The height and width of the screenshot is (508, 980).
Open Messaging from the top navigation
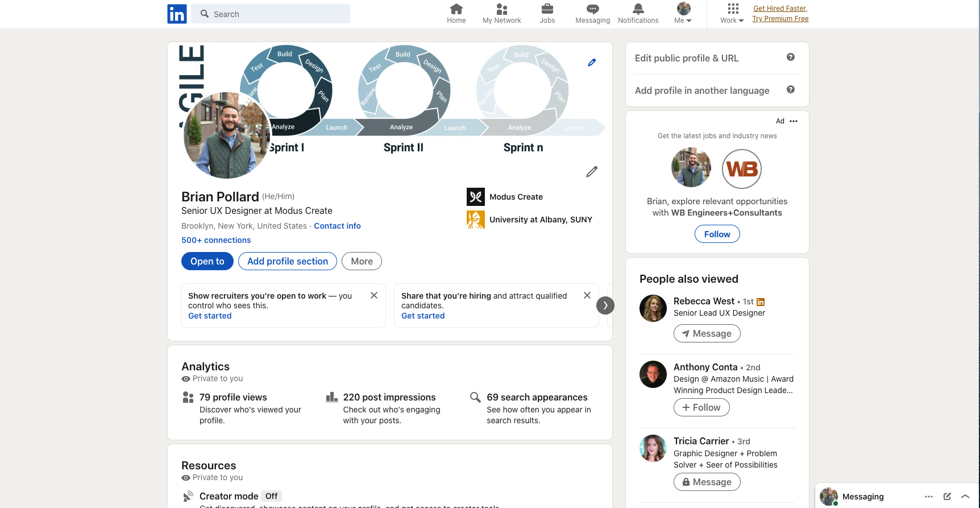click(x=592, y=14)
